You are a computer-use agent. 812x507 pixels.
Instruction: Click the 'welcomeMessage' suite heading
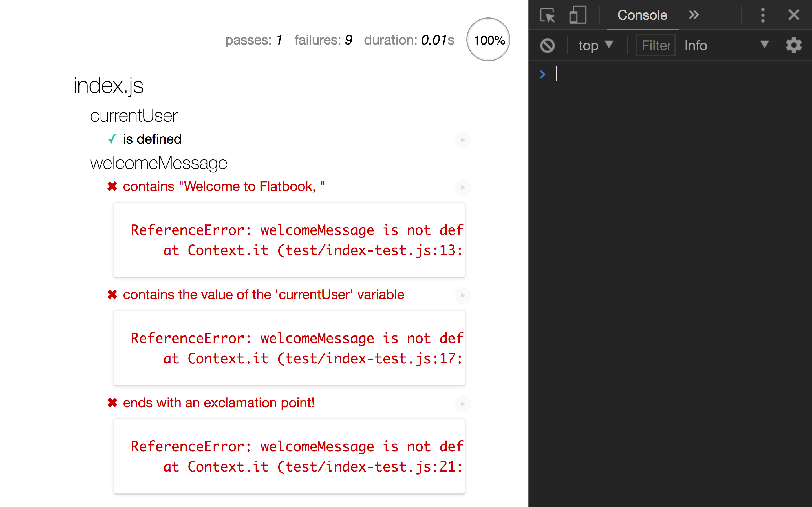point(158,163)
